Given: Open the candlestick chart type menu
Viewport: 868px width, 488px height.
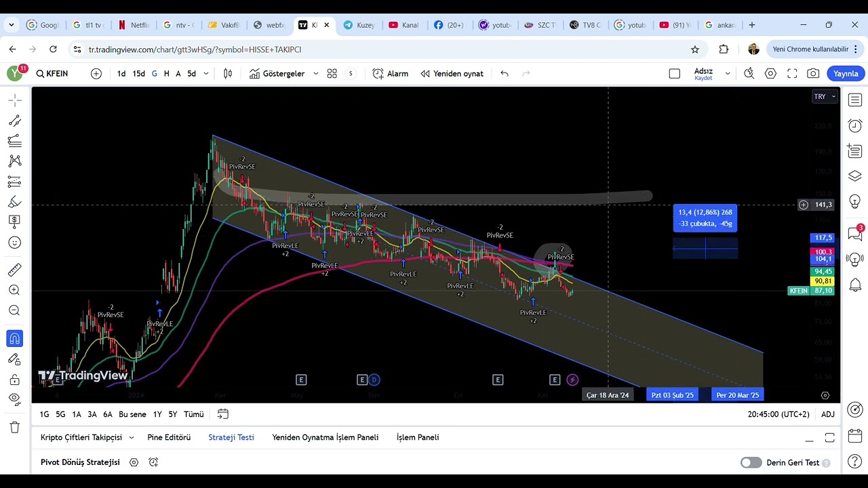Looking at the screenshot, I should point(228,74).
